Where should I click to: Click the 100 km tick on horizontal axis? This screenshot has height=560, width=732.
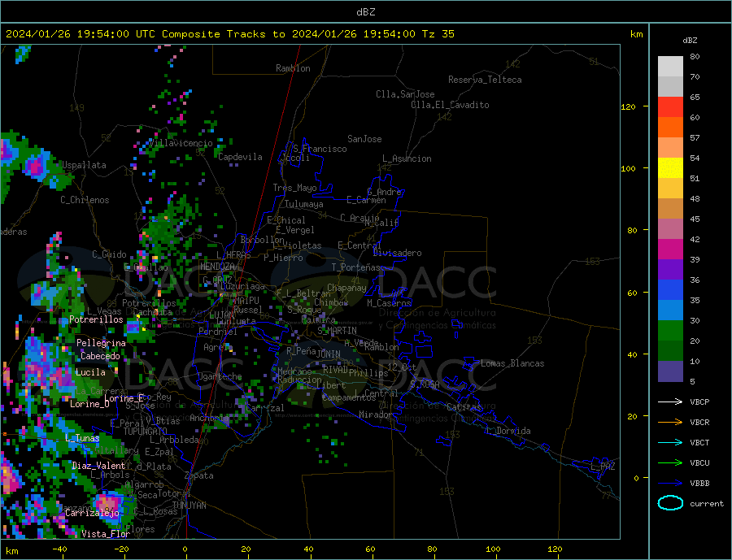point(493,549)
